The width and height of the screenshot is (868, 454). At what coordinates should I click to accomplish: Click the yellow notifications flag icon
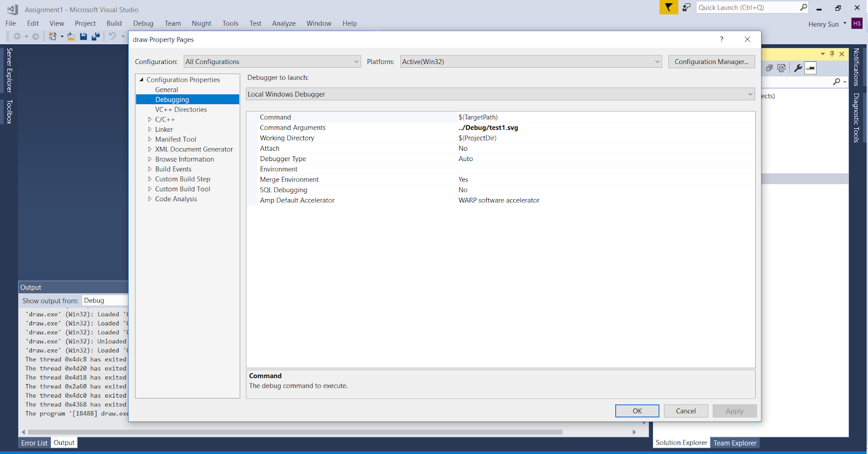click(668, 7)
